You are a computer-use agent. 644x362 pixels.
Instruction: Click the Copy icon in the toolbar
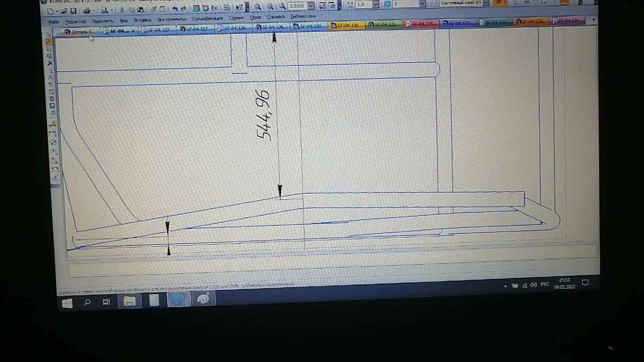131,10
